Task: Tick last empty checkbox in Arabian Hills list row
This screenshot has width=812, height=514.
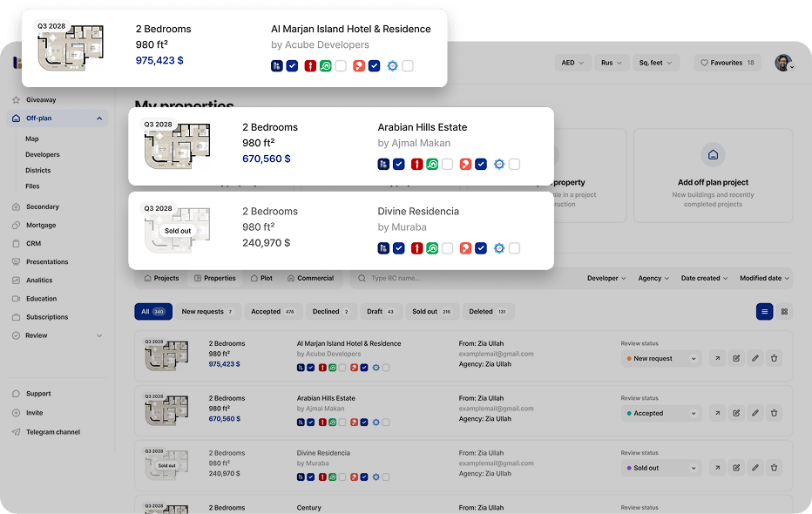Action: (386, 423)
